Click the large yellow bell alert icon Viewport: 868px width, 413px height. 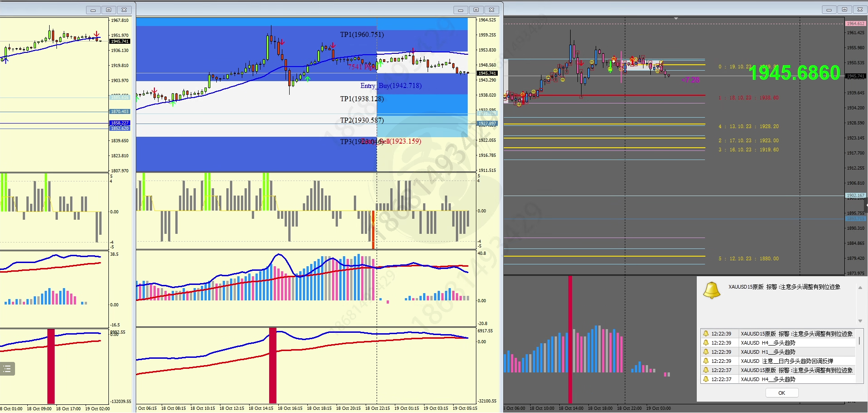(x=712, y=290)
